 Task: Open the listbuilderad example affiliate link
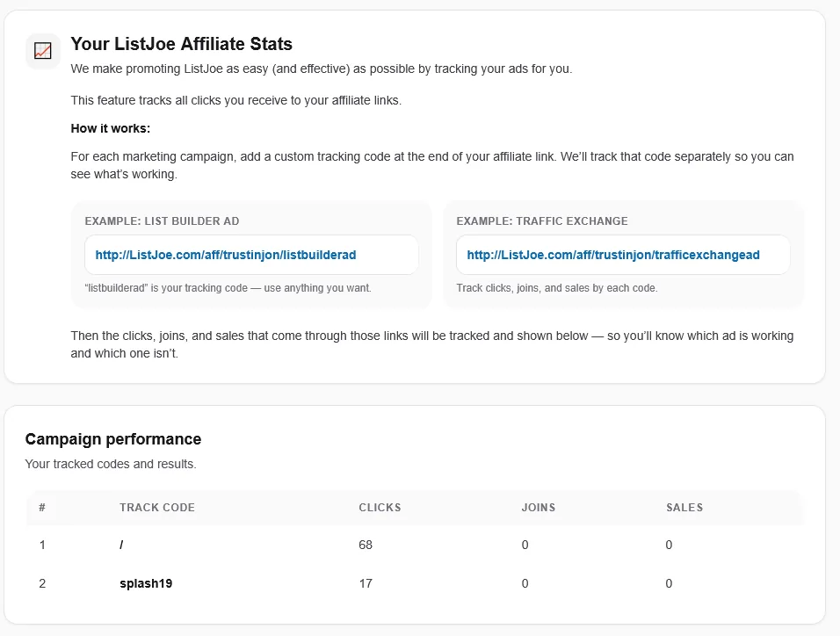(x=226, y=255)
